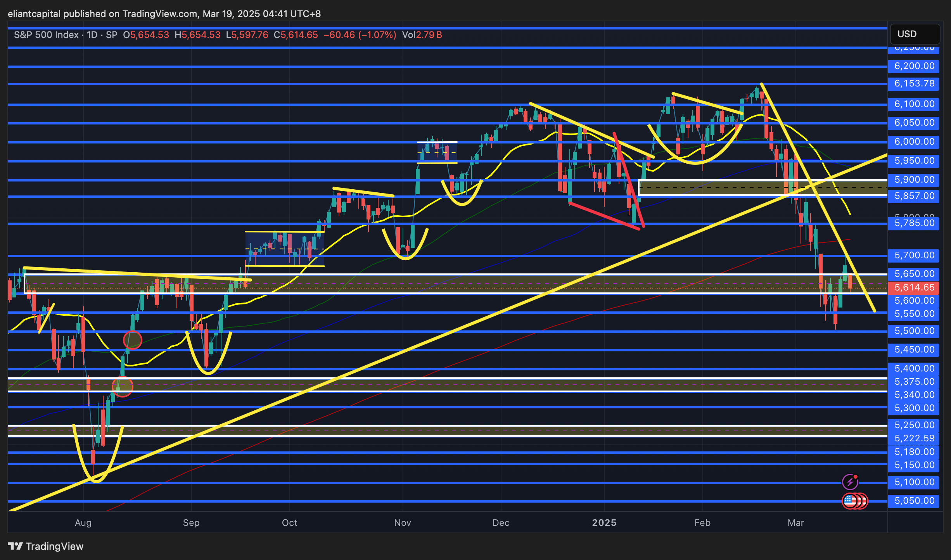951x560 pixels.
Task: Click the red current price label 5,614.65
Action: coord(914,287)
